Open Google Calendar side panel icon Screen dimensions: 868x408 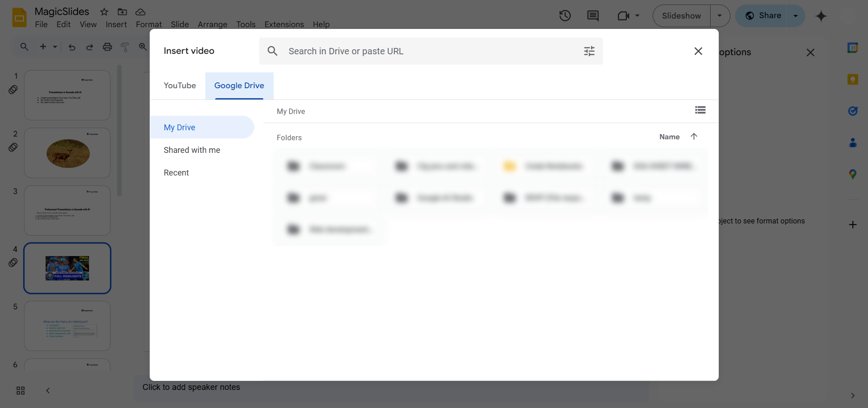pyautogui.click(x=853, y=47)
